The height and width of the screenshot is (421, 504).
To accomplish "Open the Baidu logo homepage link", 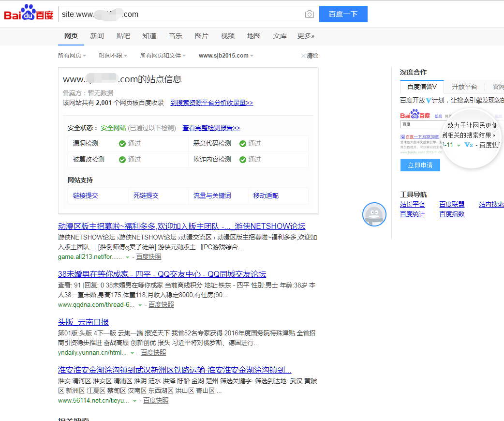I will pos(29,13).
